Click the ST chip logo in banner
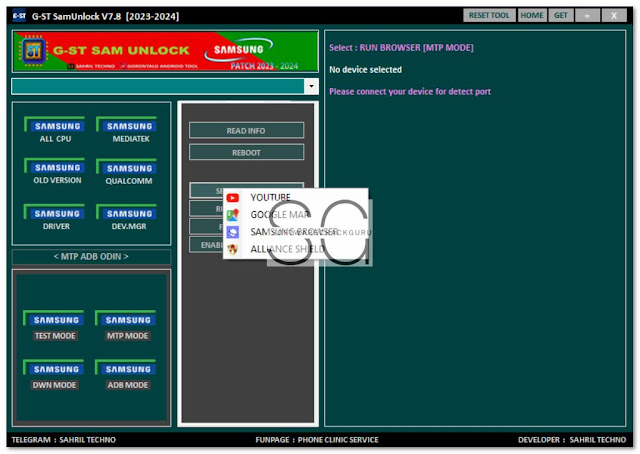Screen dimensions: 640x454 click(x=33, y=51)
